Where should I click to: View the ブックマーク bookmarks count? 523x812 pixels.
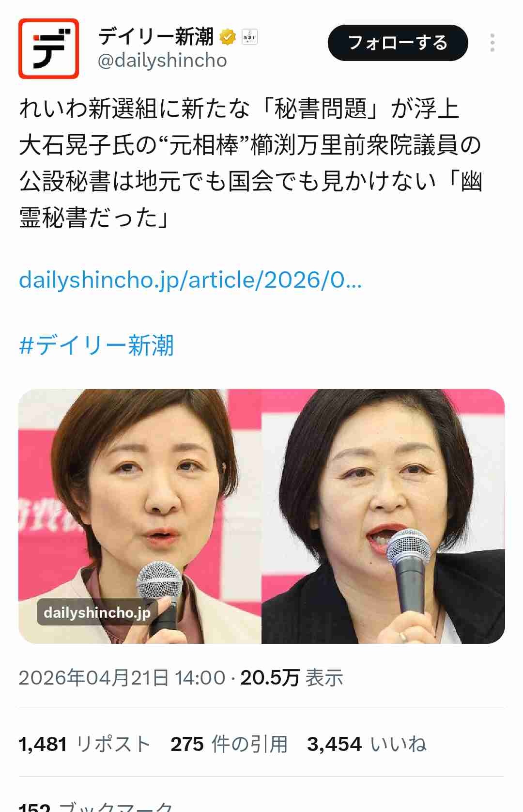pyautogui.click(x=96, y=806)
